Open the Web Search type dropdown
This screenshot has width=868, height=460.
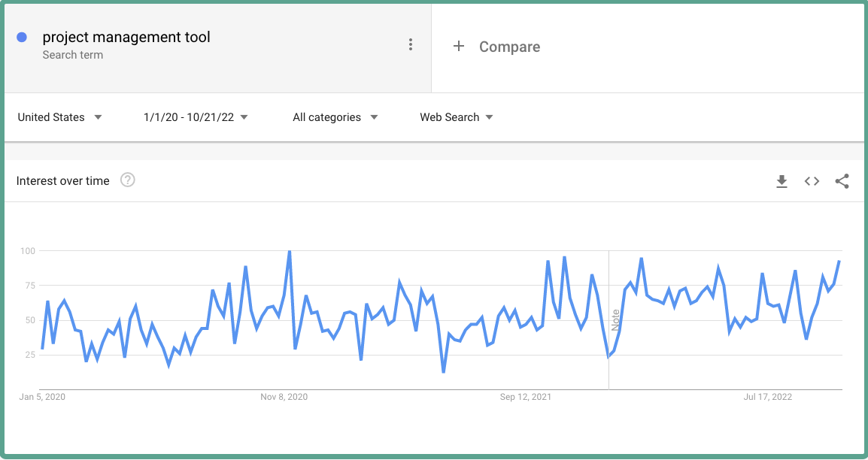click(x=457, y=117)
